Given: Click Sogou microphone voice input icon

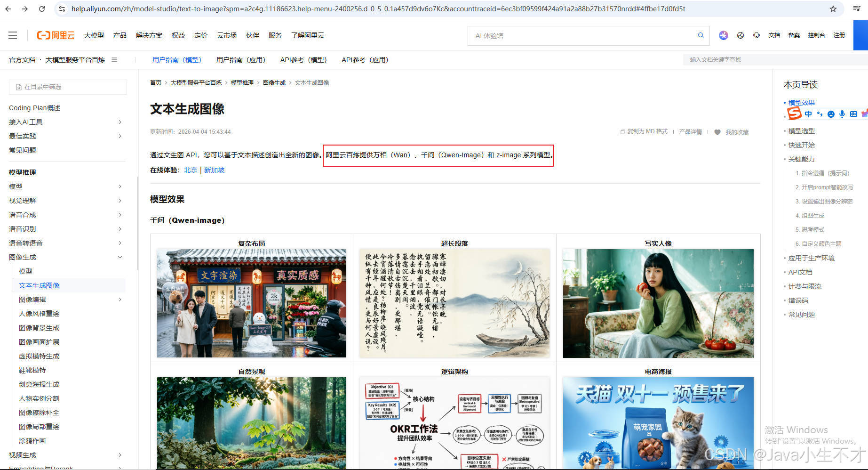Looking at the screenshot, I should pos(842,114).
